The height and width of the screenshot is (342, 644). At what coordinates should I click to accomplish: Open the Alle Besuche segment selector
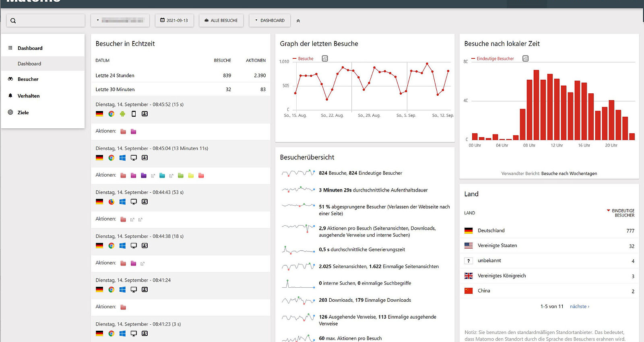(x=221, y=21)
